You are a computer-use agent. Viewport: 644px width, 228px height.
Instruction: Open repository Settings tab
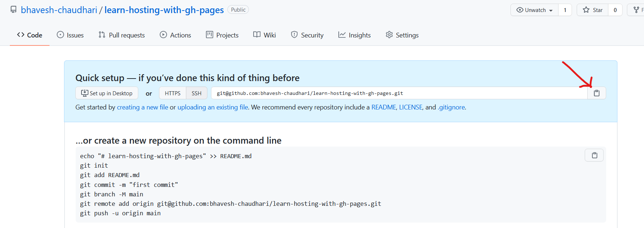click(402, 35)
